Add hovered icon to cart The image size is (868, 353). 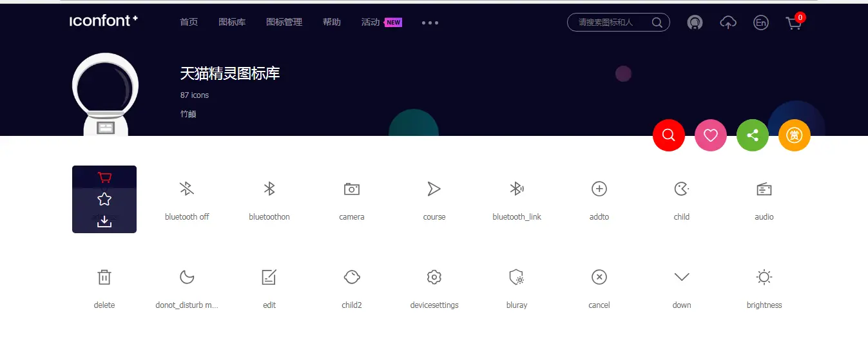point(104,177)
